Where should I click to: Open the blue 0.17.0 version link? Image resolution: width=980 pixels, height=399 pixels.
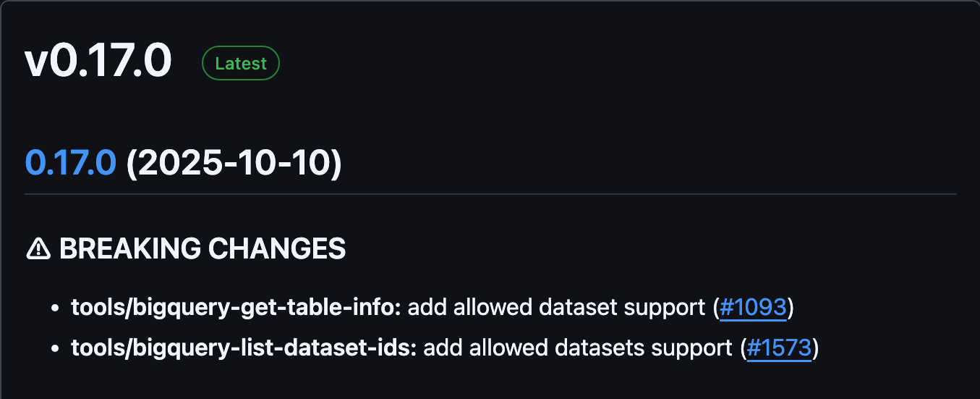pyautogui.click(x=70, y=163)
